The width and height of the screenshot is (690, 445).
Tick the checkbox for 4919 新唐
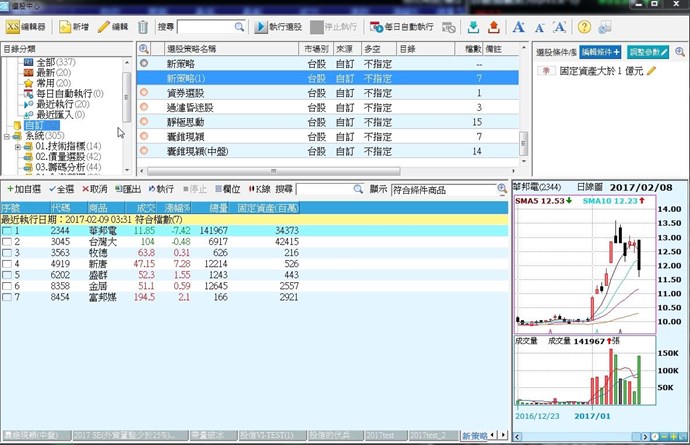point(6,264)
